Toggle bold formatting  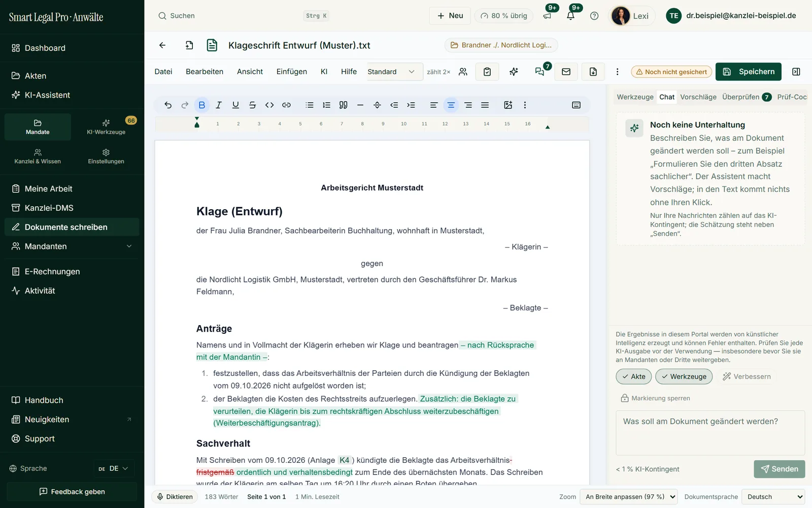coord(202,105)
